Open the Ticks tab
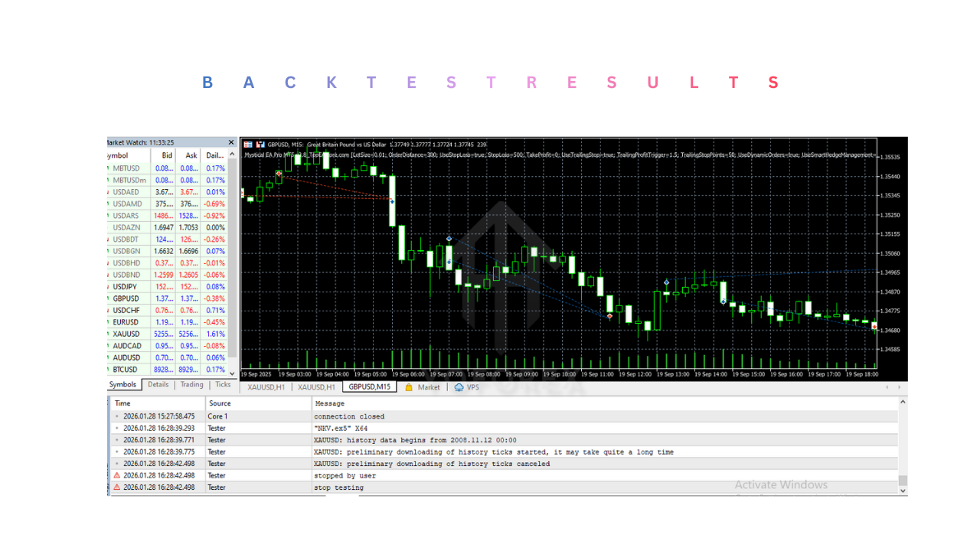 [x=222, y=384]
